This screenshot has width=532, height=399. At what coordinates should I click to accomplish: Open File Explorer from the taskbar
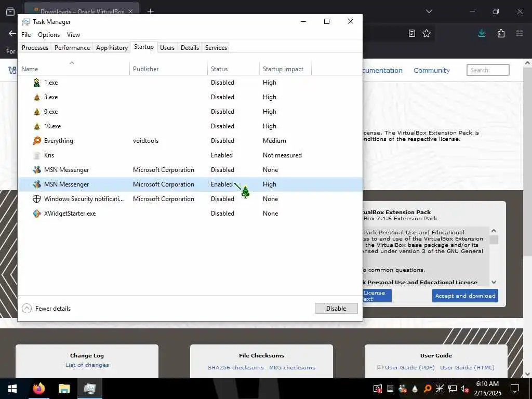coord(64,389)
